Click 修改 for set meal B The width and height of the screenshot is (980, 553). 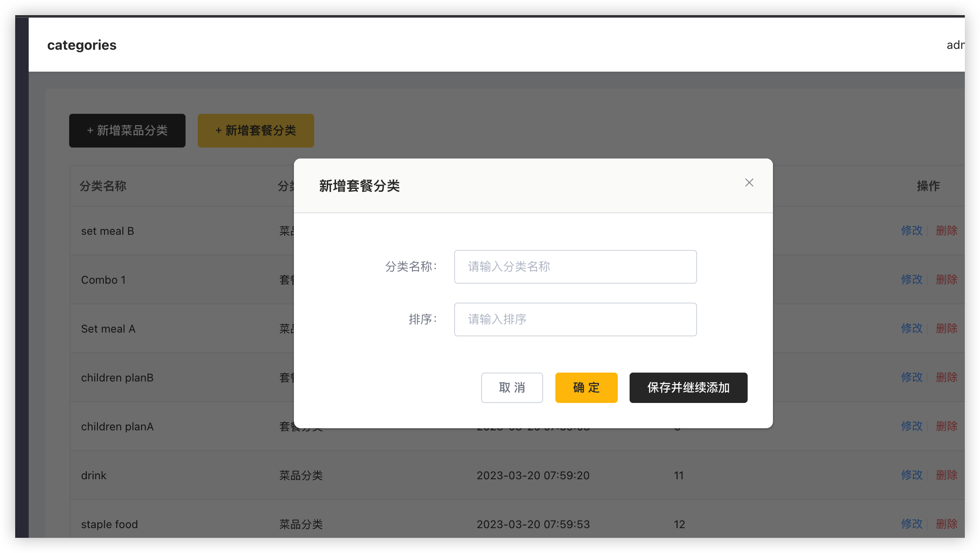point(912,231)
